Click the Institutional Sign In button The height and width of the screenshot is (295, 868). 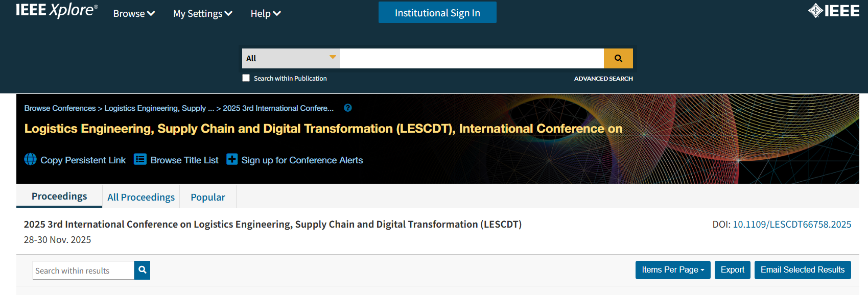coord(437,12)
